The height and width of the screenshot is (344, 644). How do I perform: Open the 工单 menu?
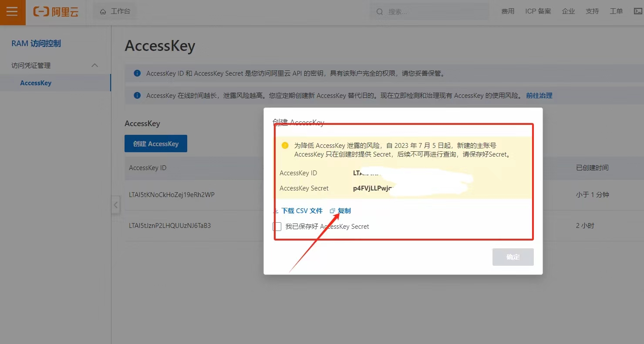pos(616,11)
